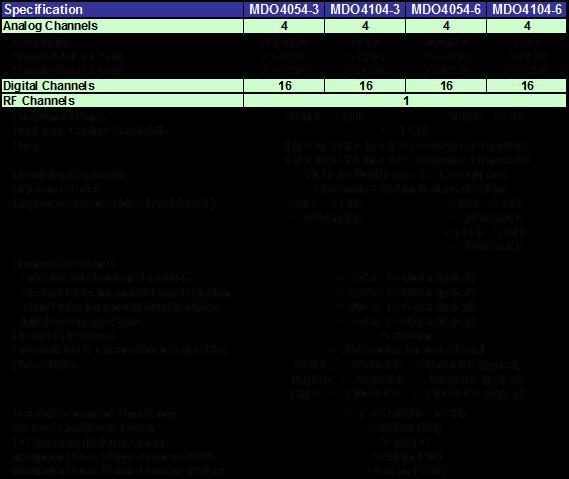This screenshot has height=479, width=569.
Task: Click the RF Channels value 1
Action: pos(405,101)
